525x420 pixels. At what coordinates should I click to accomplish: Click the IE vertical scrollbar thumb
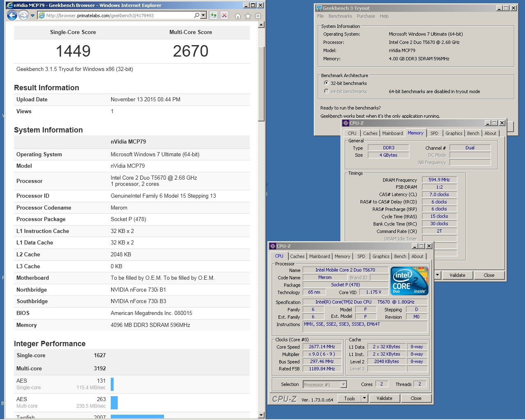click(261, 84)
